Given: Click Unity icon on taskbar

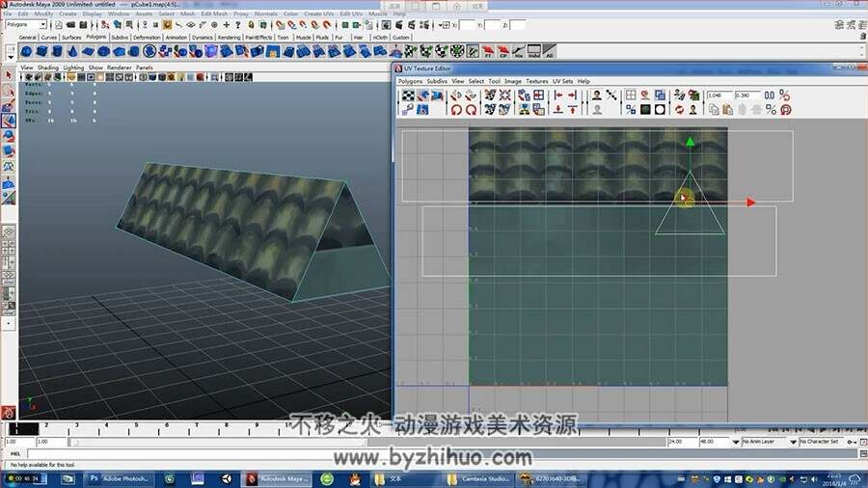Looking at the screenshot, I should pos(227,478).
